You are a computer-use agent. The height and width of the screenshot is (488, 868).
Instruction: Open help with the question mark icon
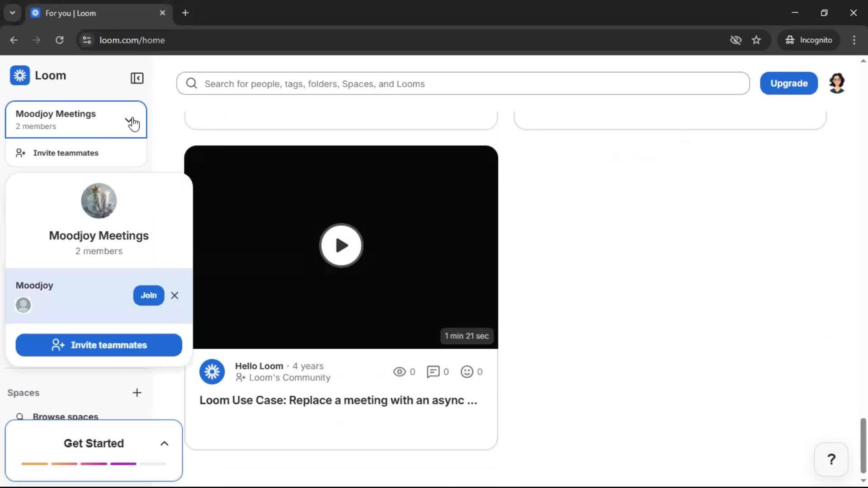click(831, 459)
